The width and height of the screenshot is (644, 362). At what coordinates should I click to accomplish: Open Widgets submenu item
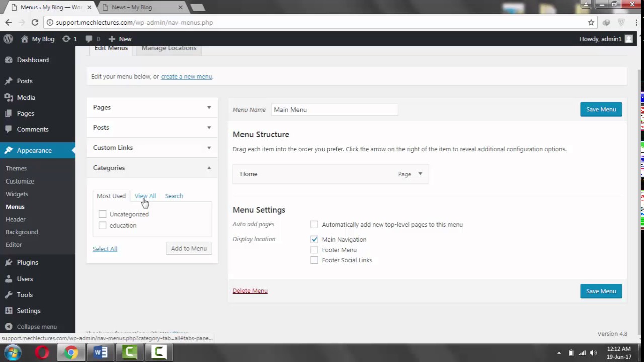(x=17, y=194)
